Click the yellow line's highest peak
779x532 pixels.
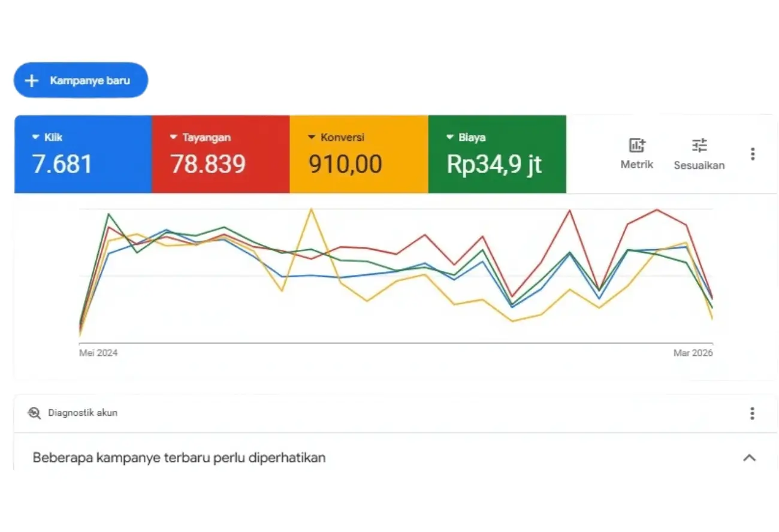(311, 209)
